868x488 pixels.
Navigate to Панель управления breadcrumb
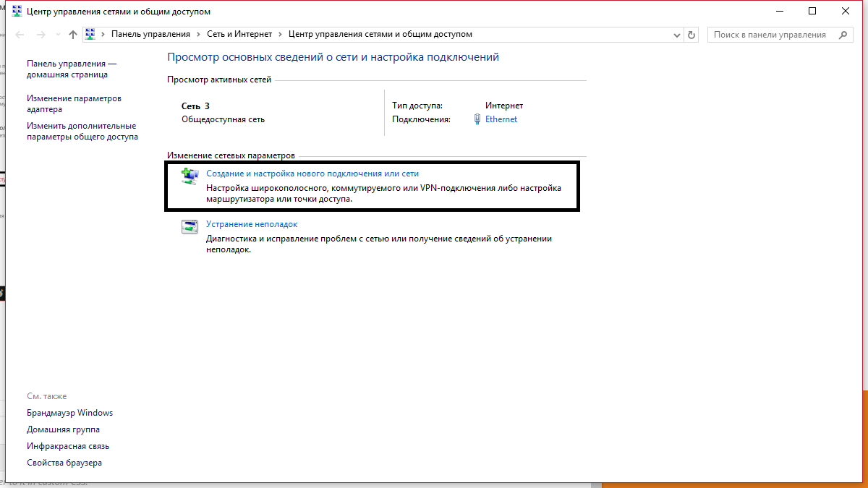(x=150, y=35)
